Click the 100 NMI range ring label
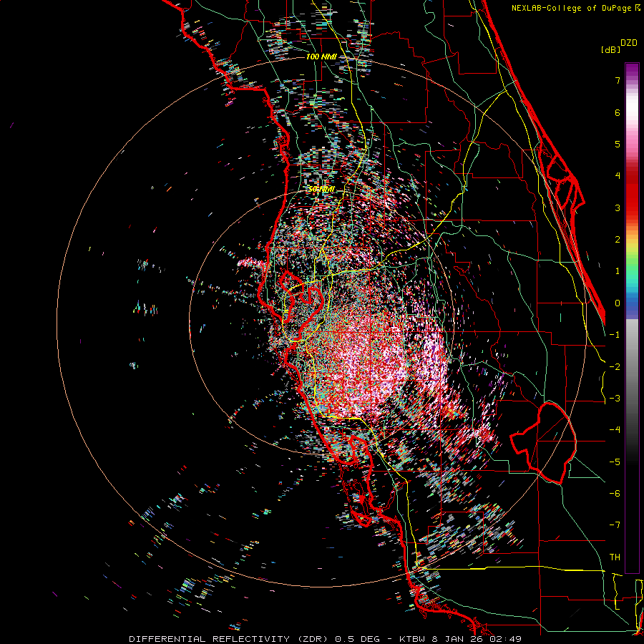Screen dimensions: 644x644 point(321,57)
